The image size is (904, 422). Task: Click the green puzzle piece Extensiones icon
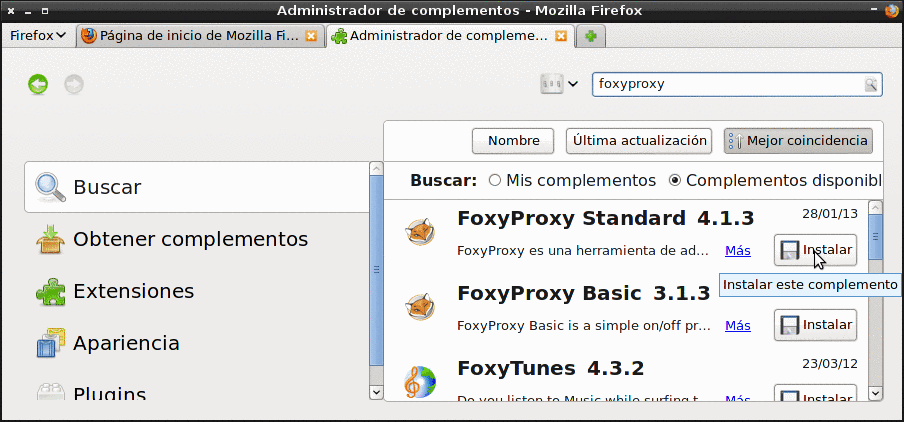(51, 291)
